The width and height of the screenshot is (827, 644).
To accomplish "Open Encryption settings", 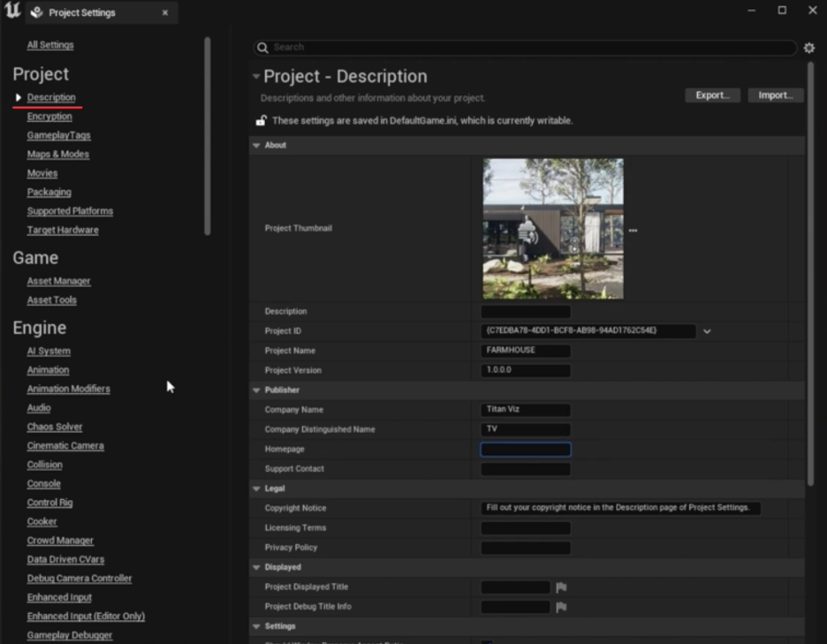I will pyautogui.click(x=49, y=117).
